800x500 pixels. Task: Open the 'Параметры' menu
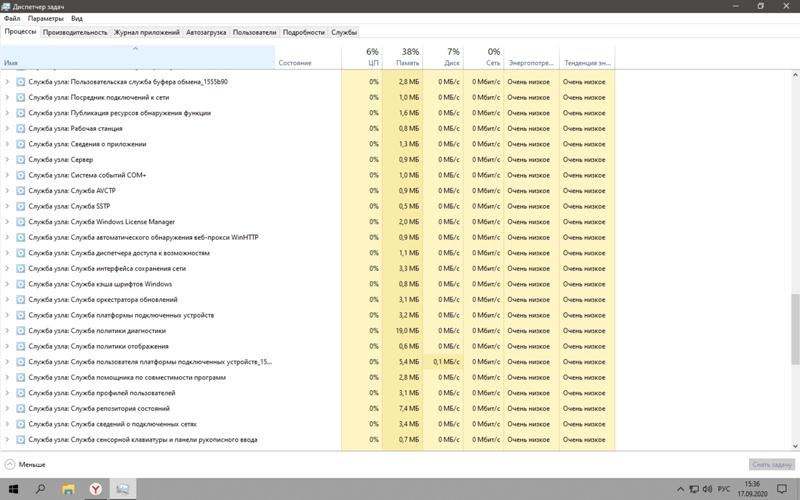(46, 18)
